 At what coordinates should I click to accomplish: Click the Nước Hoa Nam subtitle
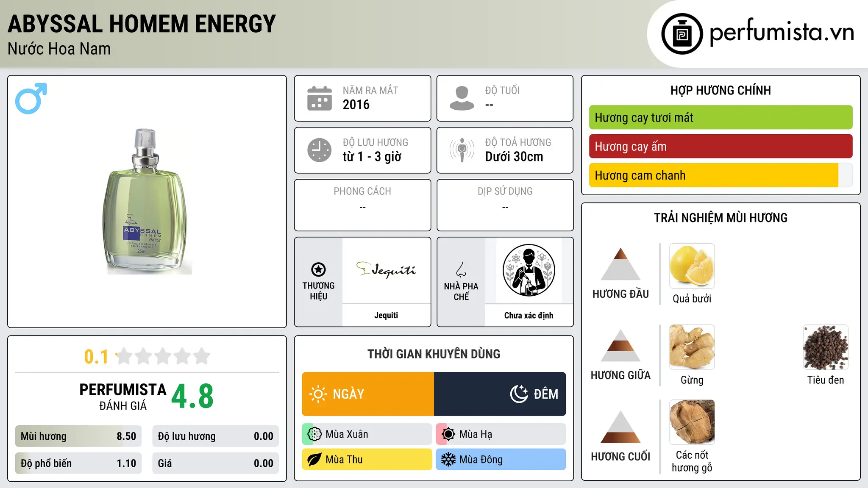tap(59, 49)
